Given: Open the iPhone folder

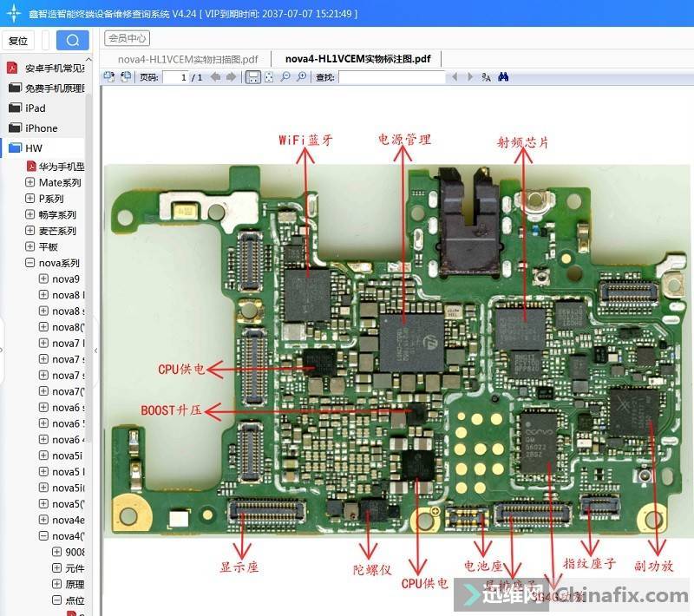Looking at the screenshot, I should [x=41, y=128].
